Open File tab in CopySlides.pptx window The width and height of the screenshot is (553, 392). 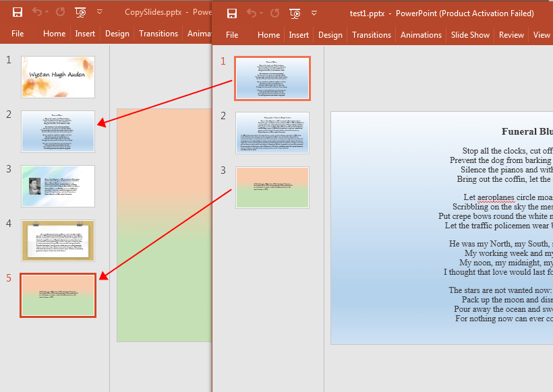point(18,34)
